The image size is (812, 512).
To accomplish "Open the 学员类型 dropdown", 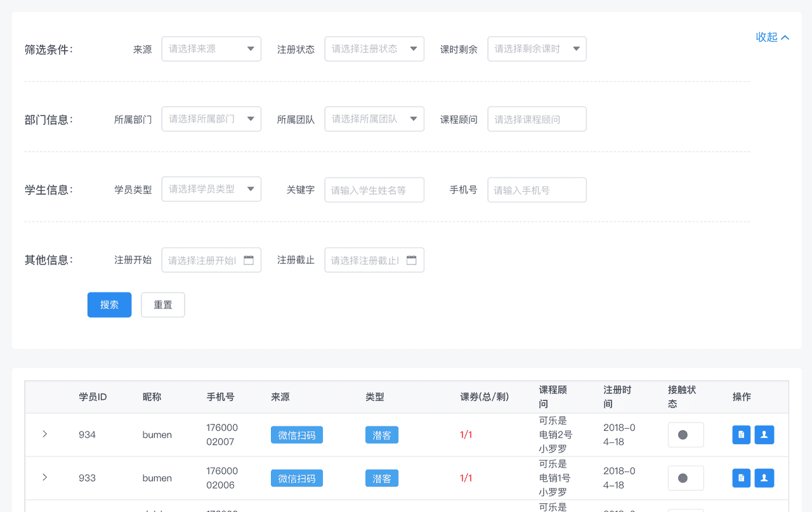I will point(211,189).
